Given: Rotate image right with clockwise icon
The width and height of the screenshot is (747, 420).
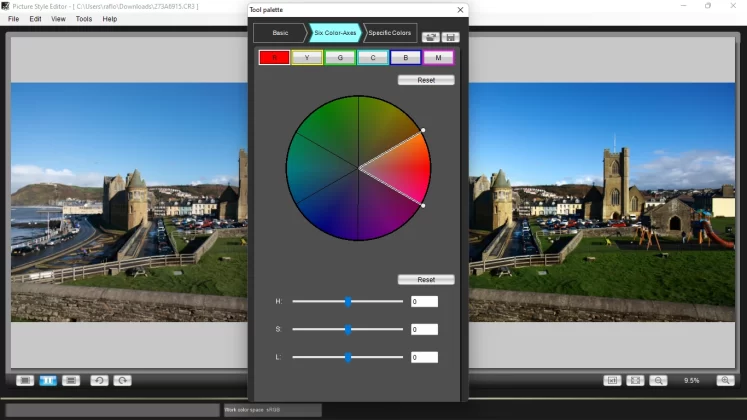Looking at the screenshot, I should (x=122, y=380).
